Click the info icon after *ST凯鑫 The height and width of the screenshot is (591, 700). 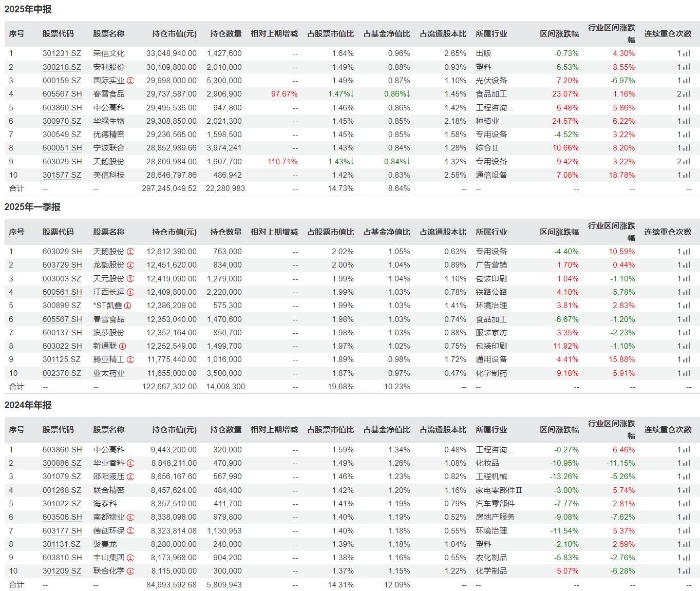coord(128,306)
